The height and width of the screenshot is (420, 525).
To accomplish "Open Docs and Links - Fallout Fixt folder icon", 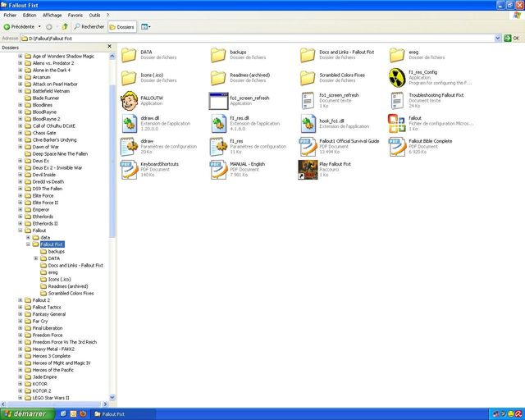I will click(x=308, y=55).
